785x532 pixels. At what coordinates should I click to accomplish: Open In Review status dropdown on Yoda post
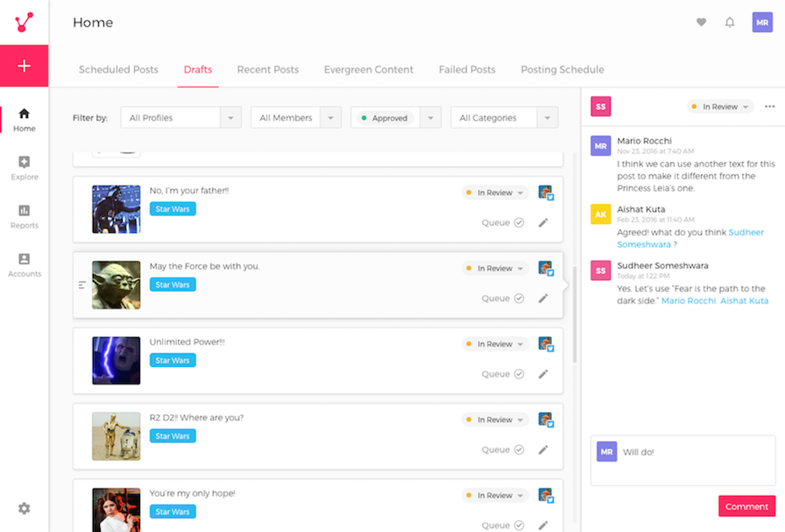coord(495,268)
